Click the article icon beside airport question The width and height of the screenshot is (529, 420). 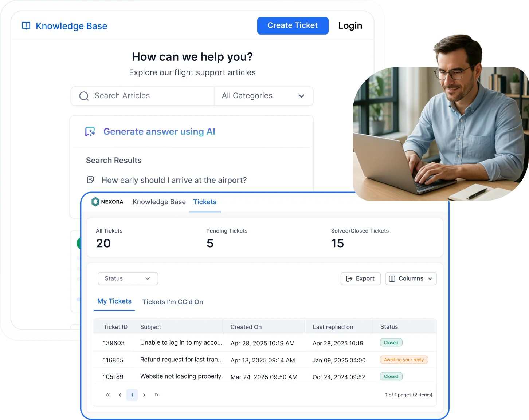90,180
